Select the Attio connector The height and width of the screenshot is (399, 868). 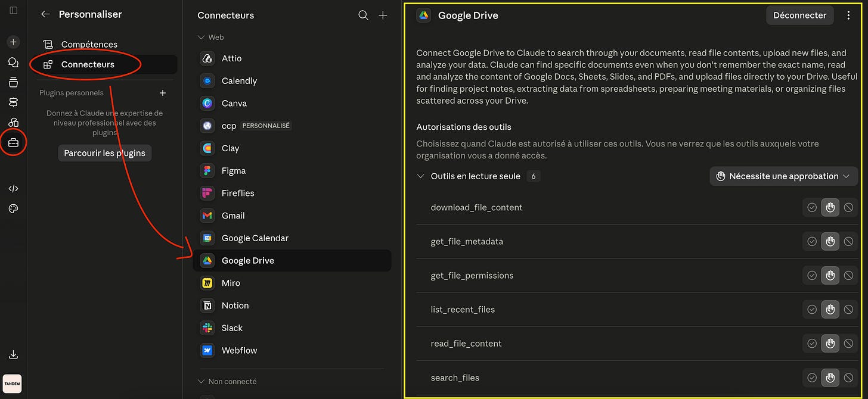coord(292,58)
